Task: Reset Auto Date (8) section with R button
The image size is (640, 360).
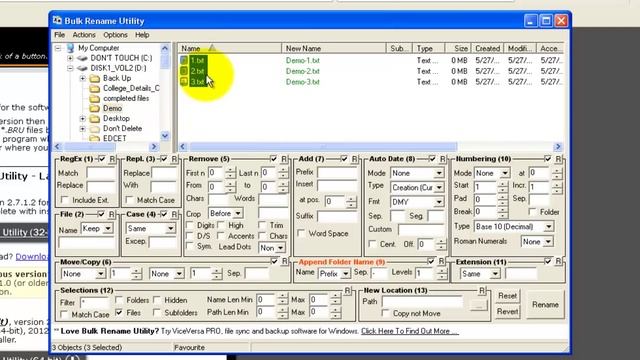Action: 442,159
